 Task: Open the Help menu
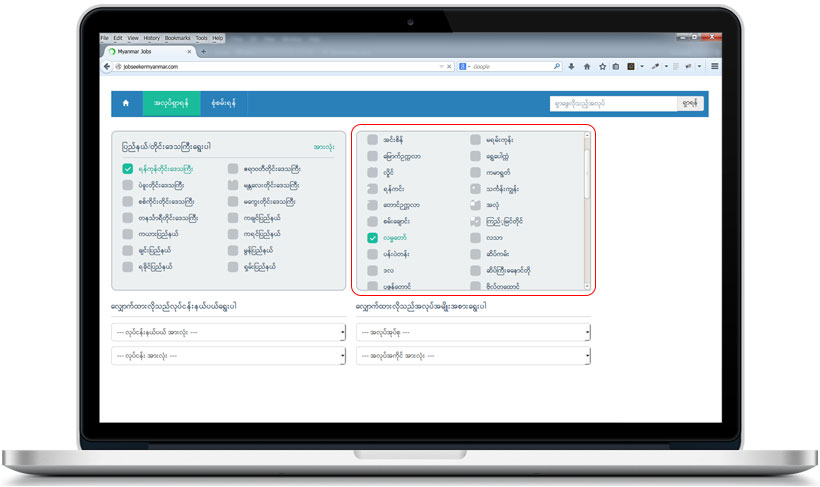[218, 38]
